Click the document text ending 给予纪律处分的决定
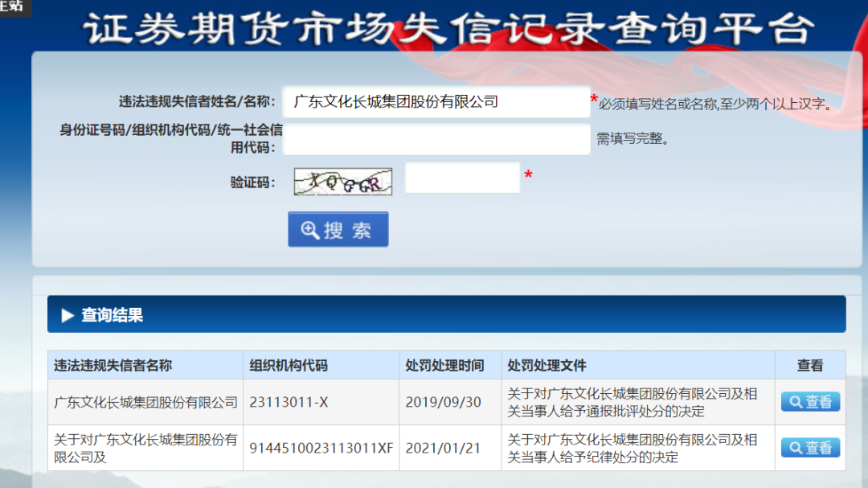Screen dimensions: 868x488 (x=633, y=448)
